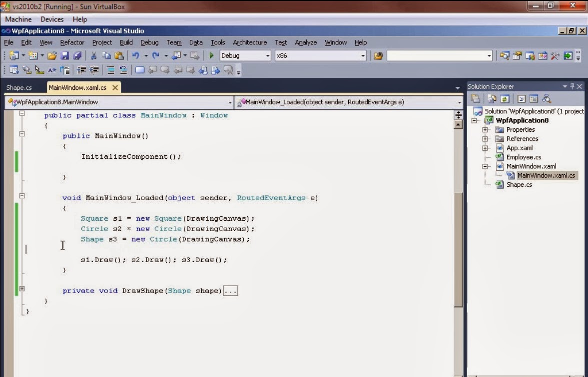Click the Paste clipboard icon
This screenshot has width=588, height=377.
click(119, 56)
